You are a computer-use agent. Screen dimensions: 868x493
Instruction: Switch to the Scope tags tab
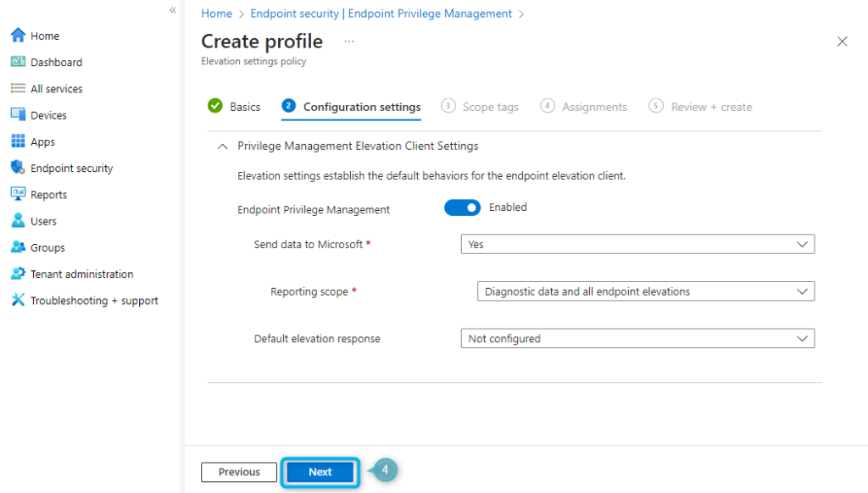coord(489,106)
